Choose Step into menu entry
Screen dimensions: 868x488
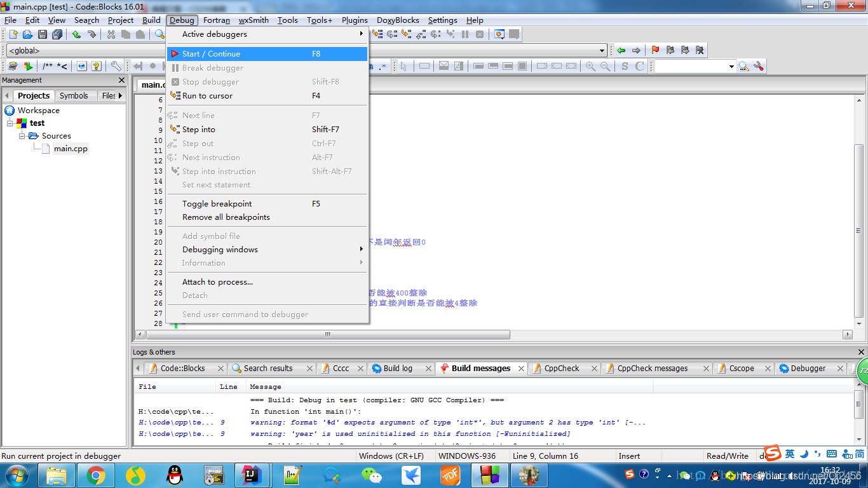coord(268,130)
